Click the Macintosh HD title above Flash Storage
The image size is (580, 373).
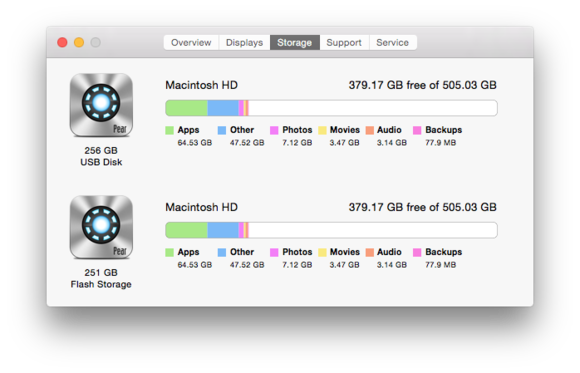pyautogui.click(x=202, y=207)
